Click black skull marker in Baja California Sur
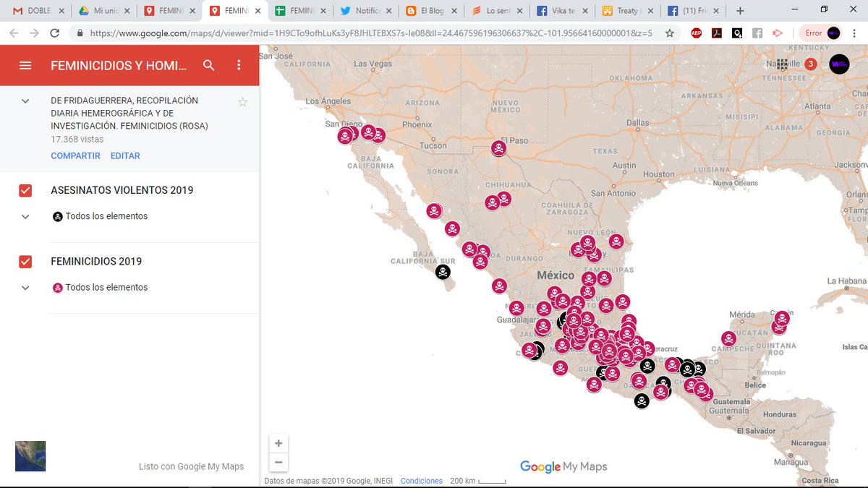868x488 pixels. [443, 273]
